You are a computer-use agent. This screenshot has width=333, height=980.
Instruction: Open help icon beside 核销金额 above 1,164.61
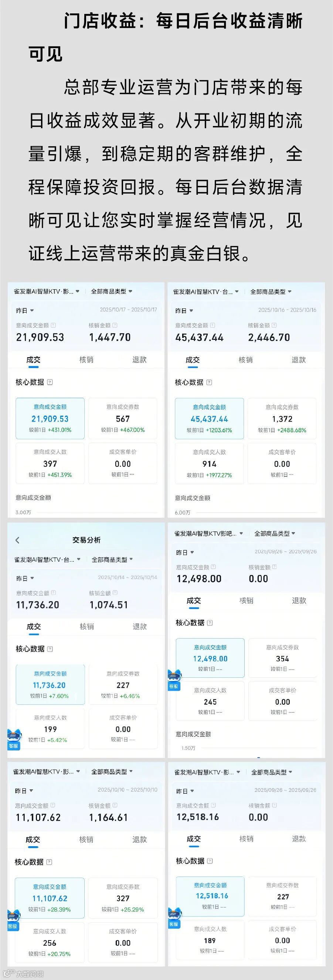pos(115,805)
